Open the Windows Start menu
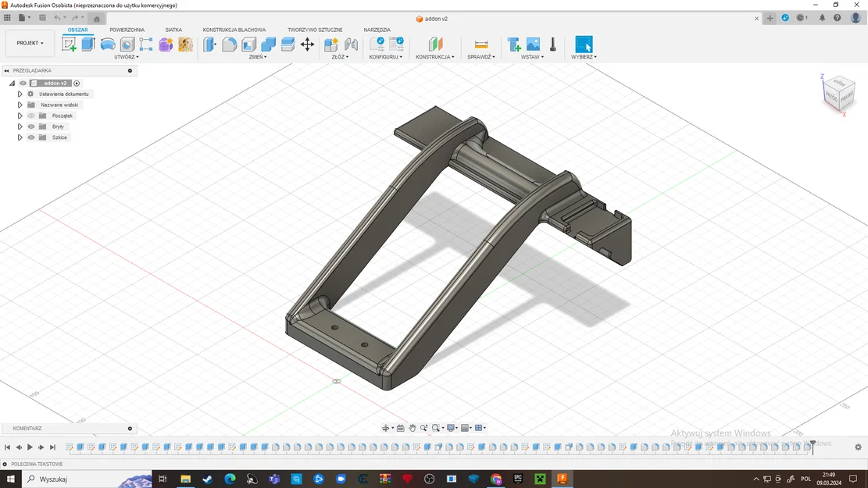This screenshot has width=868, height=488. pyautogui.click(x=10, y=479)
